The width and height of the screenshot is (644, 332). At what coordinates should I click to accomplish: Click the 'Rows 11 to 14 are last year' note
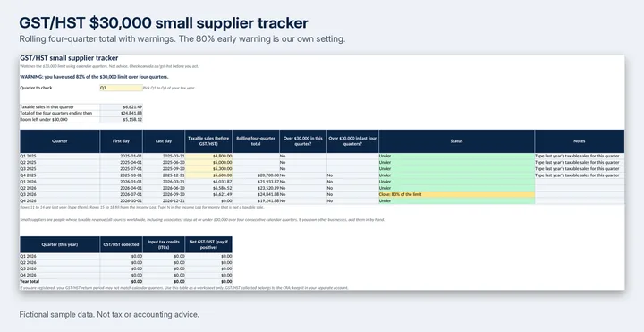click(142, 207)
